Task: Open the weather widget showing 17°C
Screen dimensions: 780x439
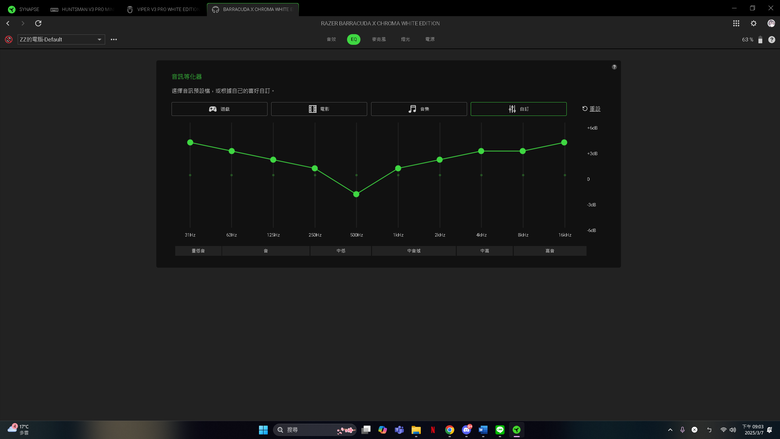Action: click(18, 430)
